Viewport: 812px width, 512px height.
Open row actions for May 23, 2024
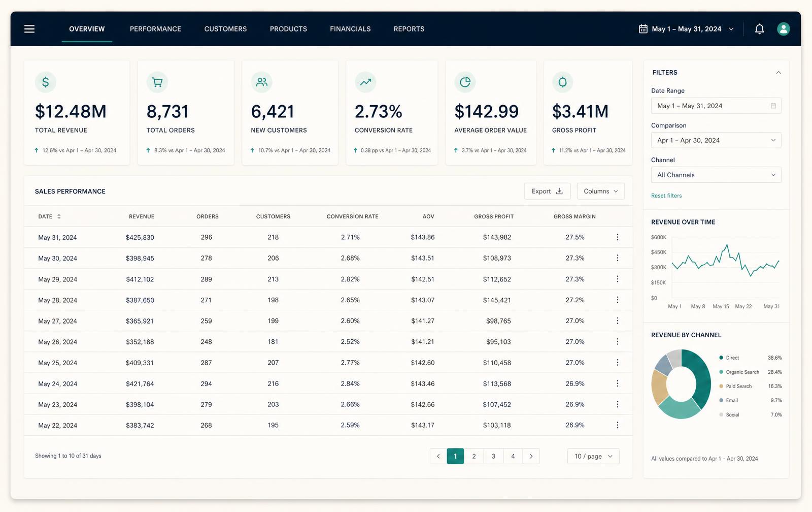coord(618,404)
